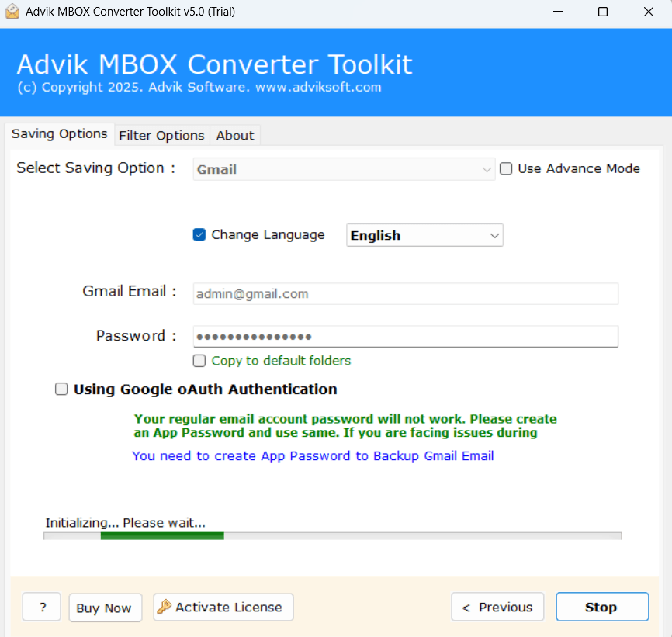This screenshot has width=672, height=637.
Task: Click the Gmail Email input field
Action: tap(405, 294)
